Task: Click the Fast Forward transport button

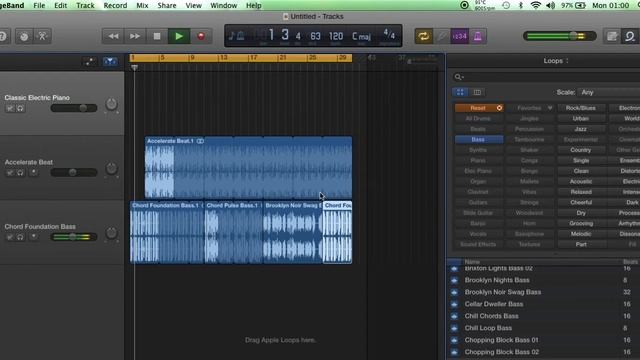Action: tap(135, 36)
